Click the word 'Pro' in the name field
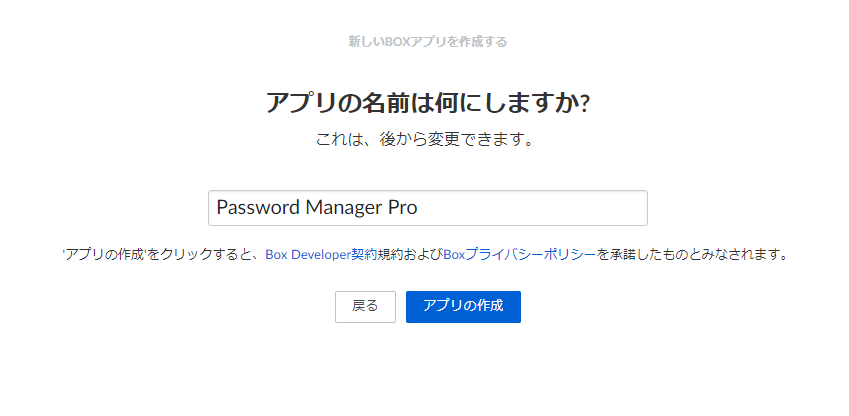This screenshot has height=416, width=849. pyautogui.click(x=402, y=208)
